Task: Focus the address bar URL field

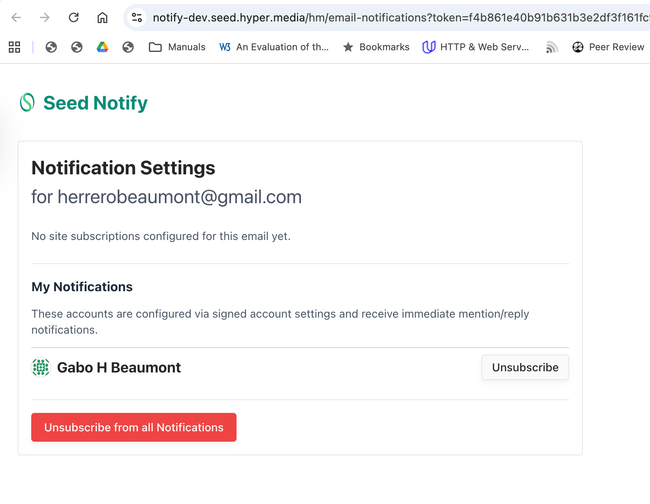Action: tap(390, 18)
